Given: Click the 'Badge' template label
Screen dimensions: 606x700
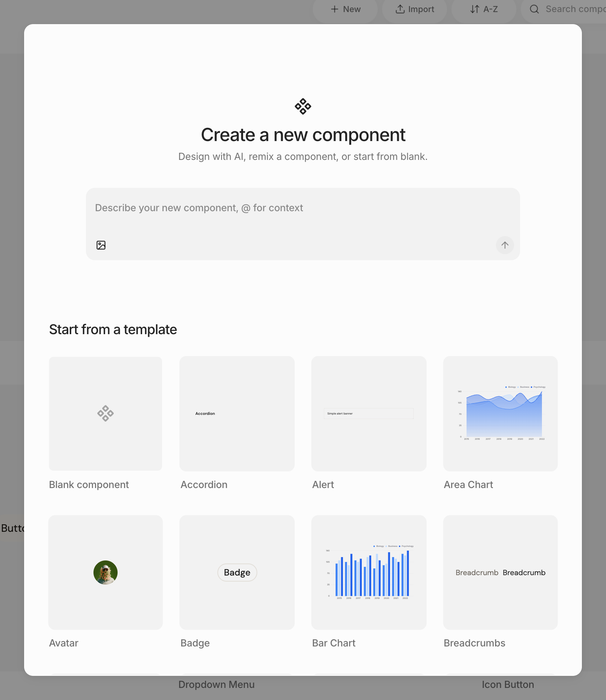Looking at the screenshot, I should click(x=195, y=643).
